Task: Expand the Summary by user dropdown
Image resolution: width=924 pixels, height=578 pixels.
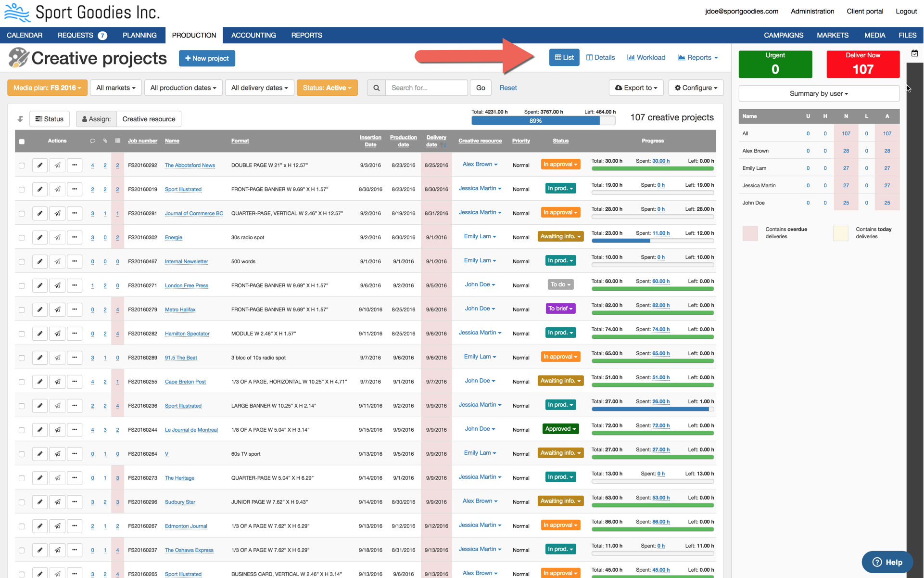Action: (819, 93)
